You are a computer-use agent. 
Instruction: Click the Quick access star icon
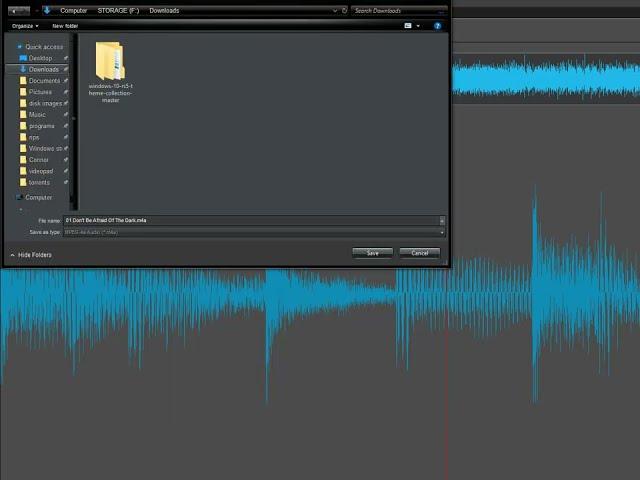point(20,47)
